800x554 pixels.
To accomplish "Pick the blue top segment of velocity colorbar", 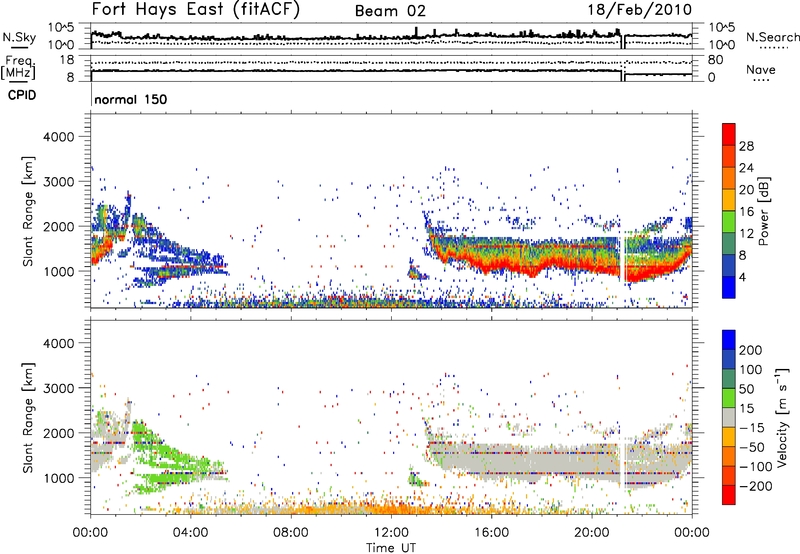I will click(x=729, y=340).
